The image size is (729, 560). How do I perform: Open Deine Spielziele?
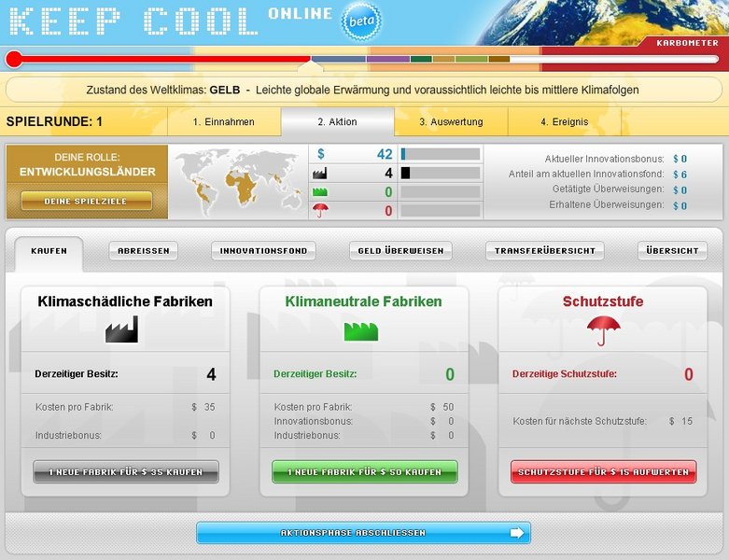[x=87, y=202]
